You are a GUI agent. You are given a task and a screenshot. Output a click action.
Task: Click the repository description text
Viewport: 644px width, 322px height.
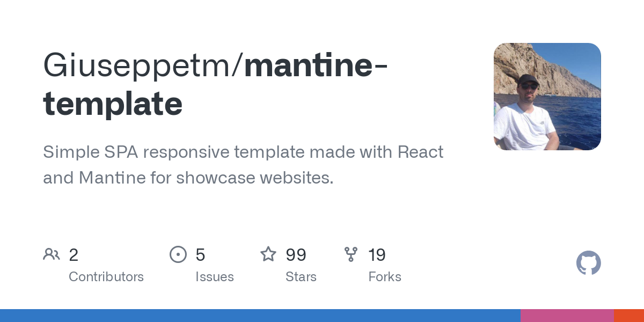point(243,165)
